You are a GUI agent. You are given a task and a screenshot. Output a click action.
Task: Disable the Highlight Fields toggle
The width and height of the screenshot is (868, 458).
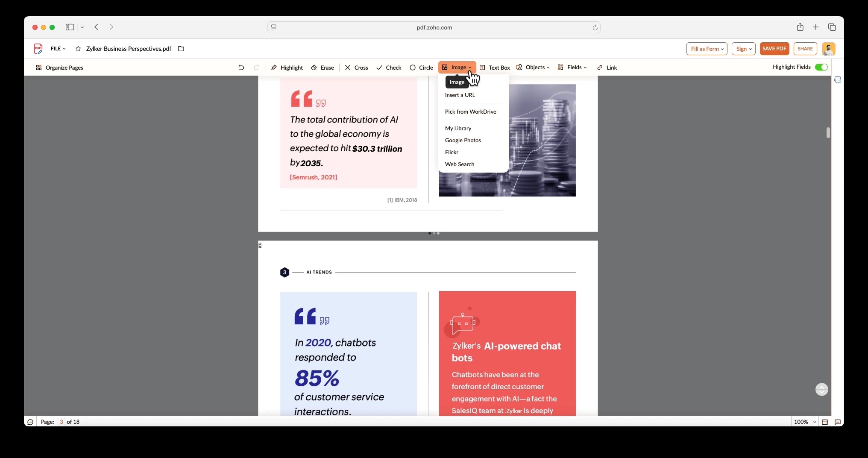(821, 67)
